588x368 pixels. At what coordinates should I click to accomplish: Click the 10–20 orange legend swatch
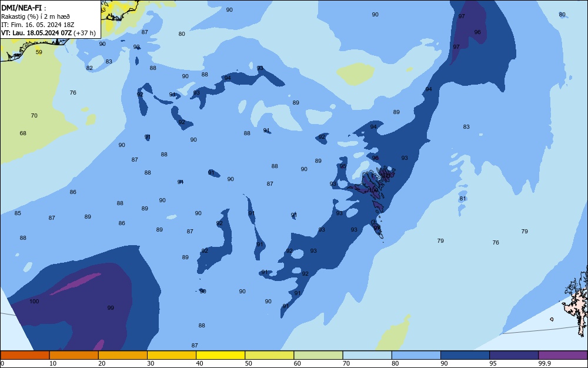[74, 355]
